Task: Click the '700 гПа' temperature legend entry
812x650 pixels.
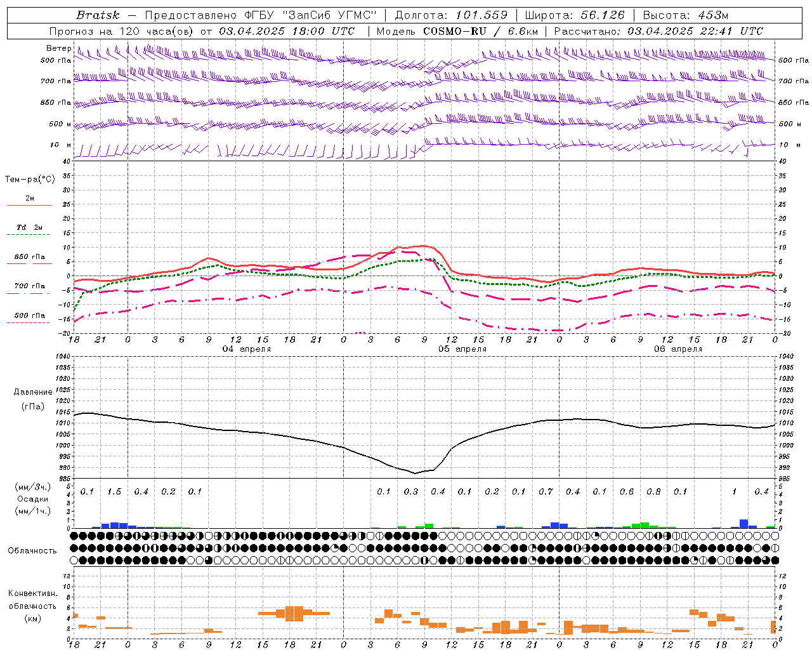Action: (x=30, y=286)
